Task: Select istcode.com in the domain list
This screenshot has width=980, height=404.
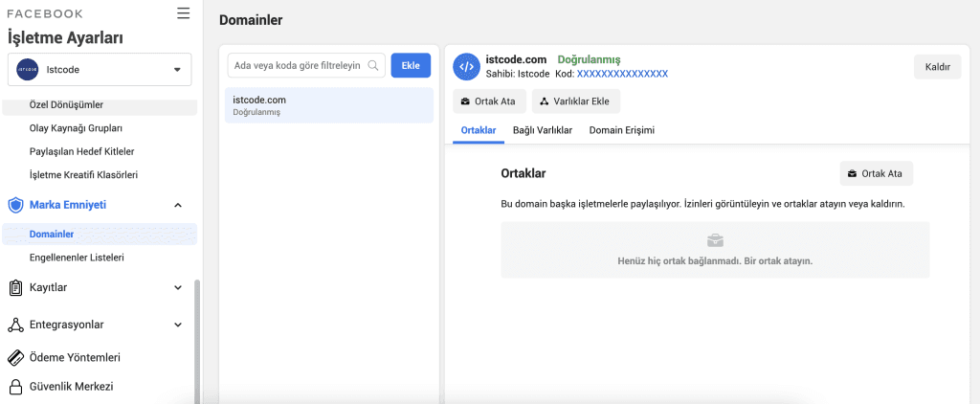Action: [328, 105]
